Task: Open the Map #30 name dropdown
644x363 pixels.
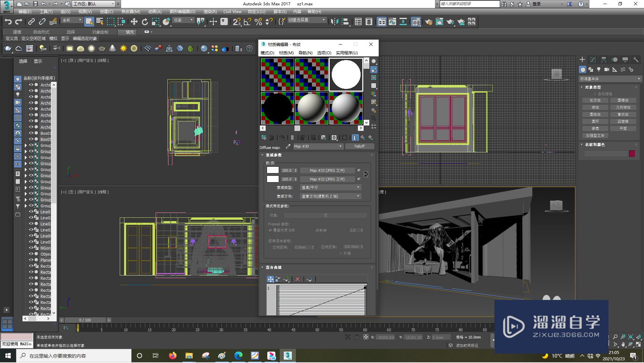Action: pyautogui.click(x=318, y=147)
